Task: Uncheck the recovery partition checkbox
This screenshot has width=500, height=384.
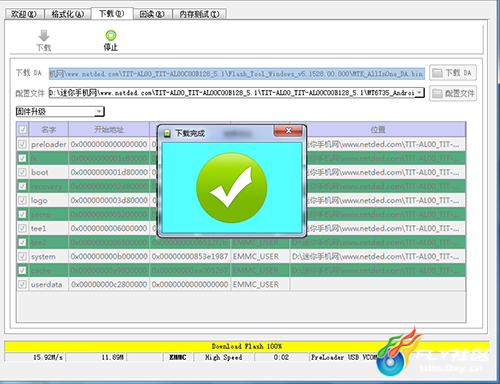Action: (22, 186)
